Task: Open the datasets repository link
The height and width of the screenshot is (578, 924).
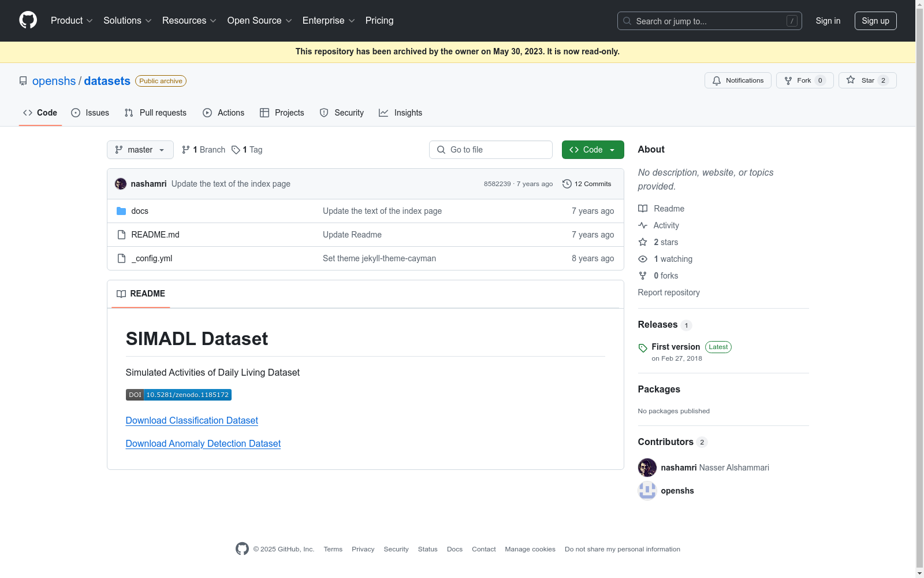Action: point(107,81)
